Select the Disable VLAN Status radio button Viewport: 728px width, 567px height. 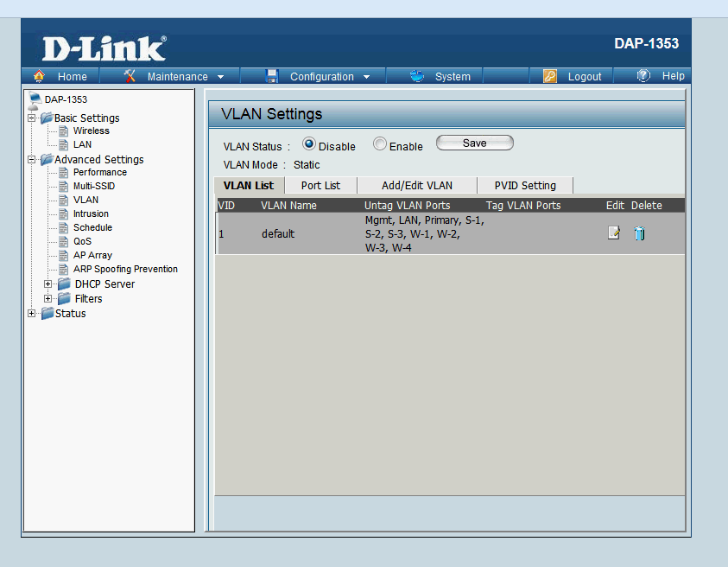point(309,145)
